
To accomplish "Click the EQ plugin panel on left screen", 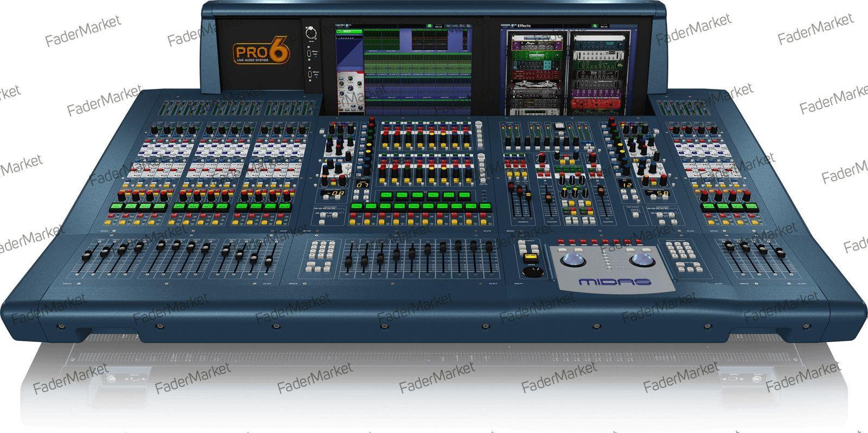I will [x=349, y=93].
